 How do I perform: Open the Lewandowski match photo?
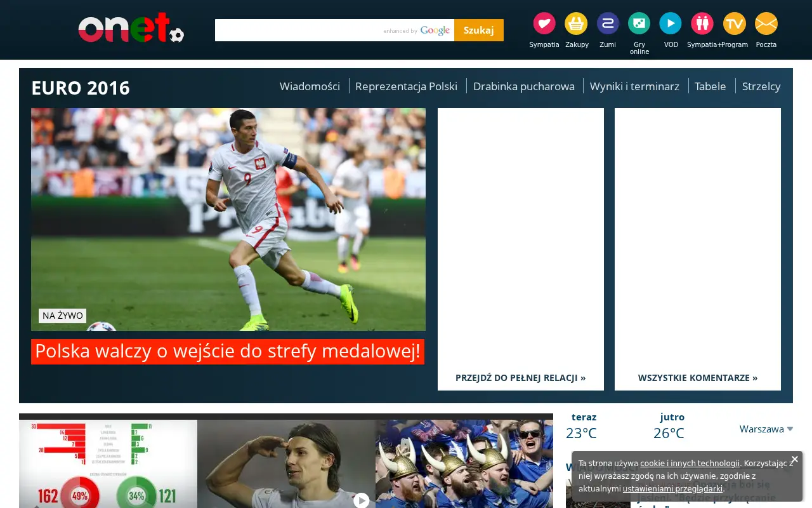pos(228,219)
